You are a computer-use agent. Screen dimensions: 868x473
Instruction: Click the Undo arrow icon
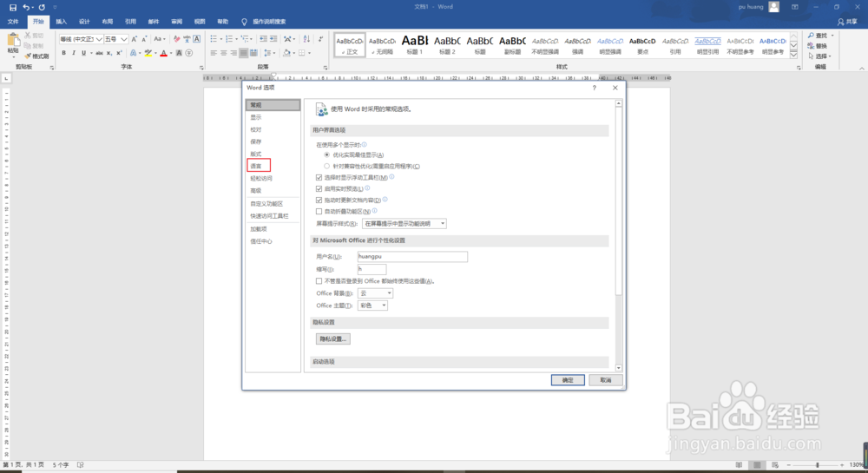[25, 7]
